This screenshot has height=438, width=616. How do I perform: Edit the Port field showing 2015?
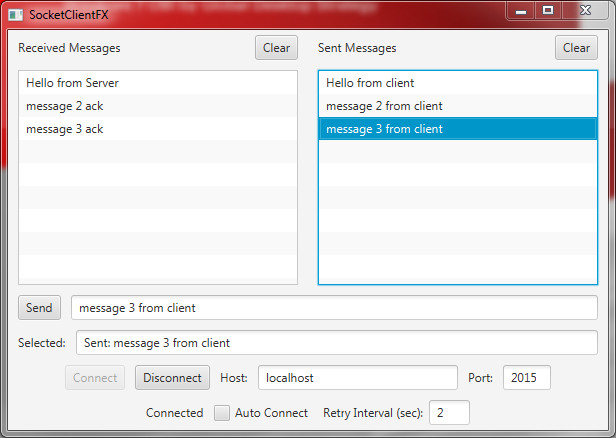click(526, 378)
